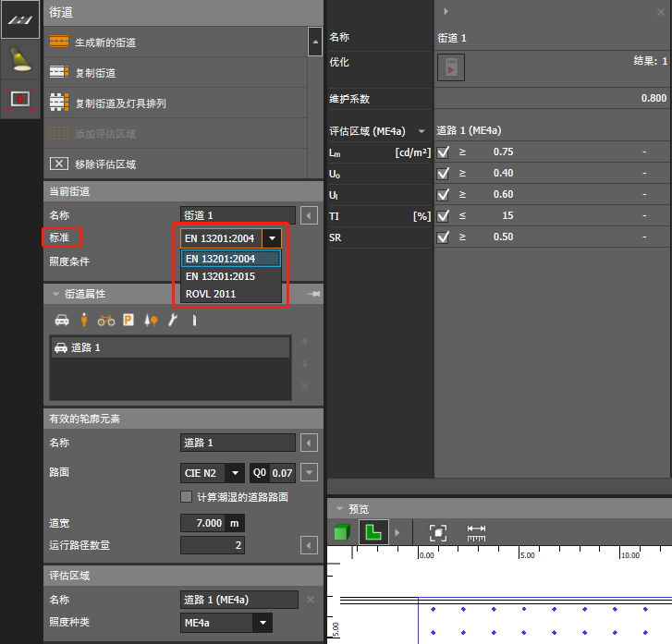Click arrow button beside 道路 1 name field

click(x=309, y=443)
